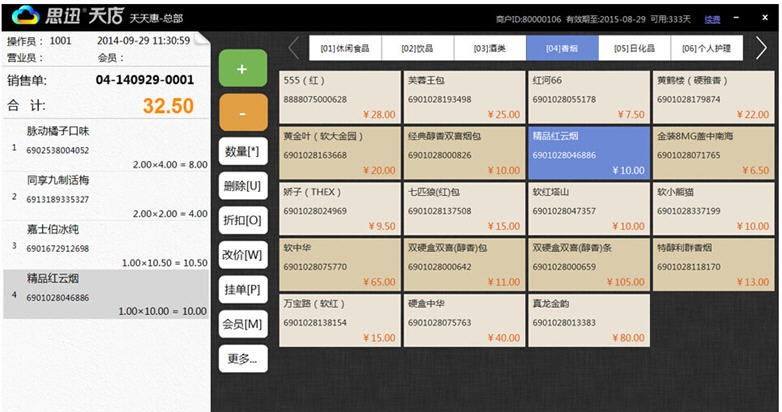Click highlighted 精品红云烟 product tile
The width and height of the screenshot is (782, 412).
[589, 153]
